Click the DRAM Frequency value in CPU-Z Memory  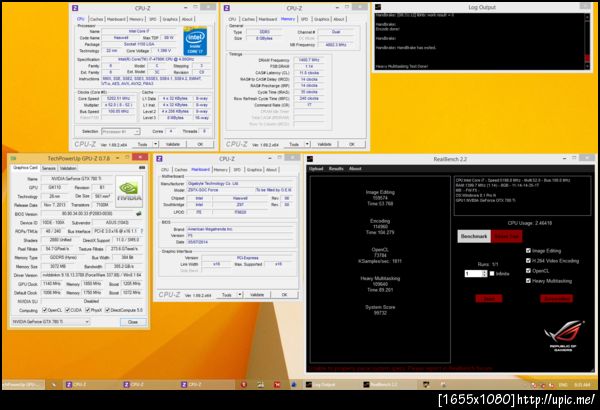click(308, 60)
